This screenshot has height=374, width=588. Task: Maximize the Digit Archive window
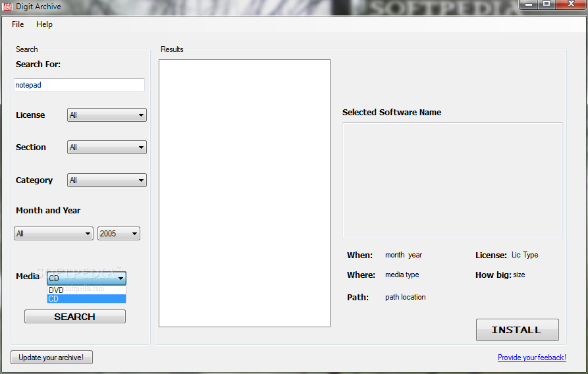(x=547, y=5)
